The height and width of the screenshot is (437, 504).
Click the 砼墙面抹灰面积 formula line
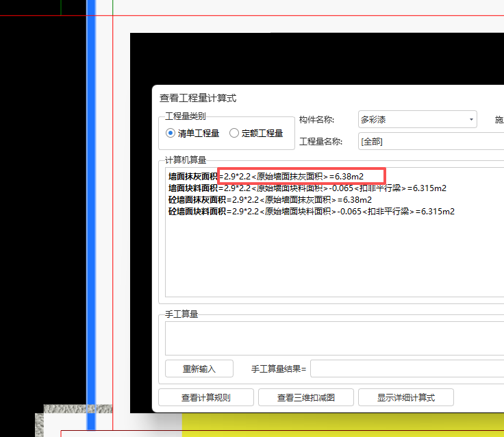(x=270, y=200)
